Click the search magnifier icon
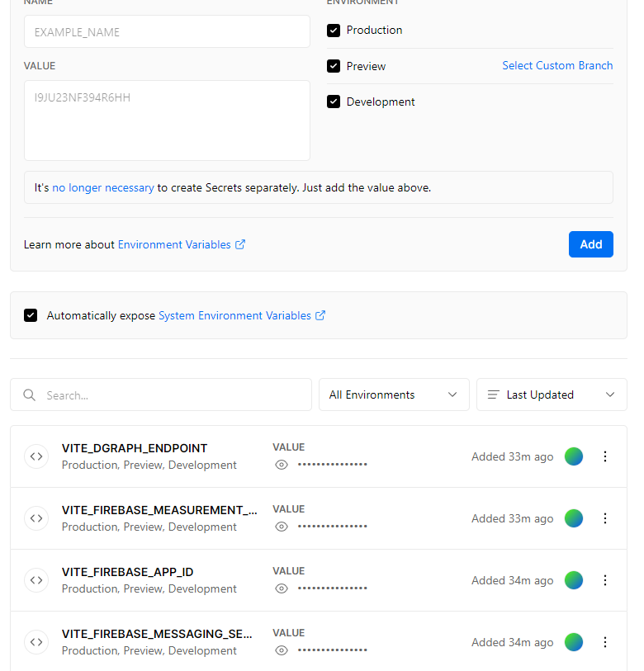Viewport: 644px width, 671px height. pyautogui.click(x=30, y=395)
